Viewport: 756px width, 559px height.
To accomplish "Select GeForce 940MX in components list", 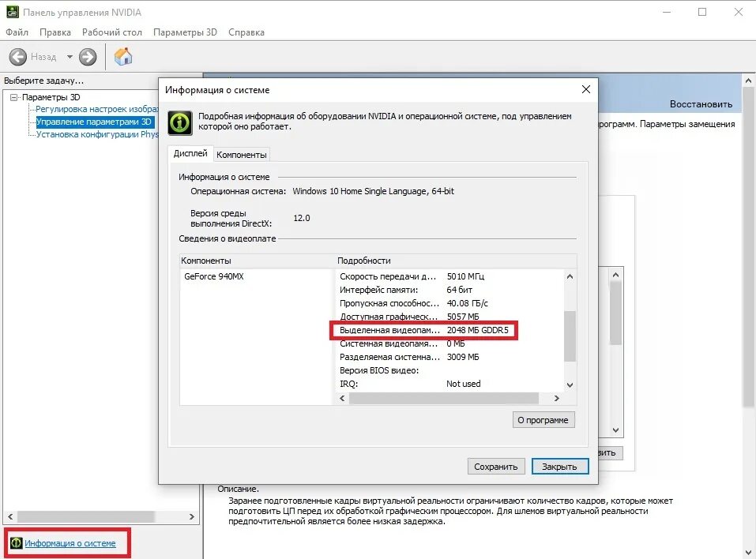I will point(214,276).
